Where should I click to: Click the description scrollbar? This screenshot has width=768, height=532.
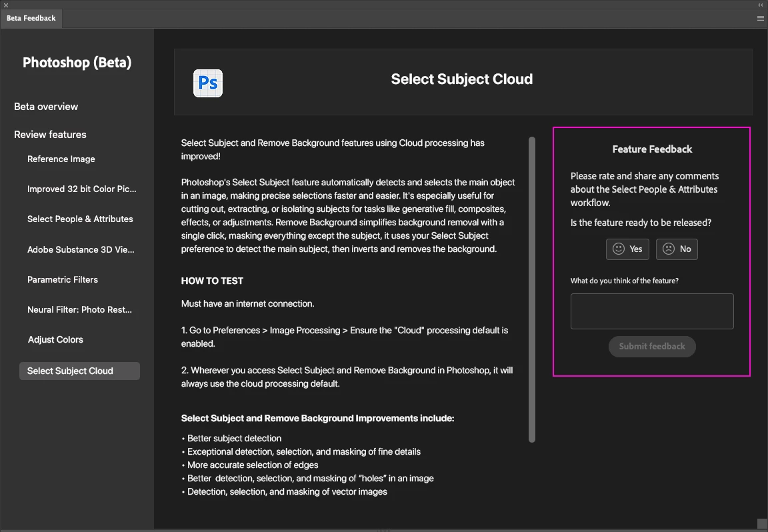point(532,289)
